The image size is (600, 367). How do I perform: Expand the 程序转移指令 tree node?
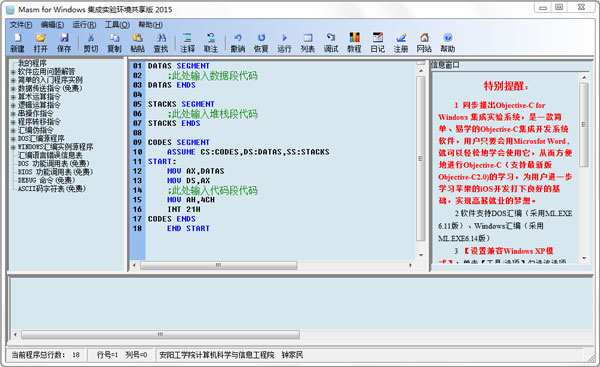point(13,122)
